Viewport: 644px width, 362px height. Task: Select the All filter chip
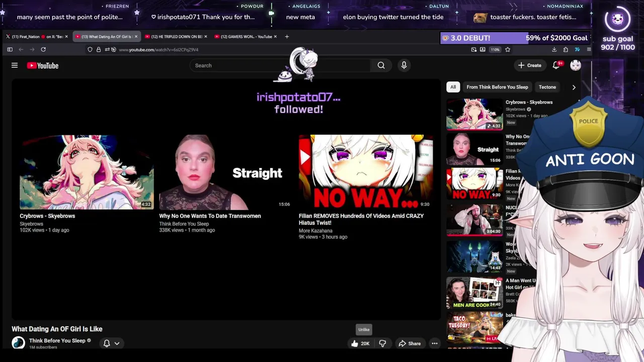pos(453,87)
